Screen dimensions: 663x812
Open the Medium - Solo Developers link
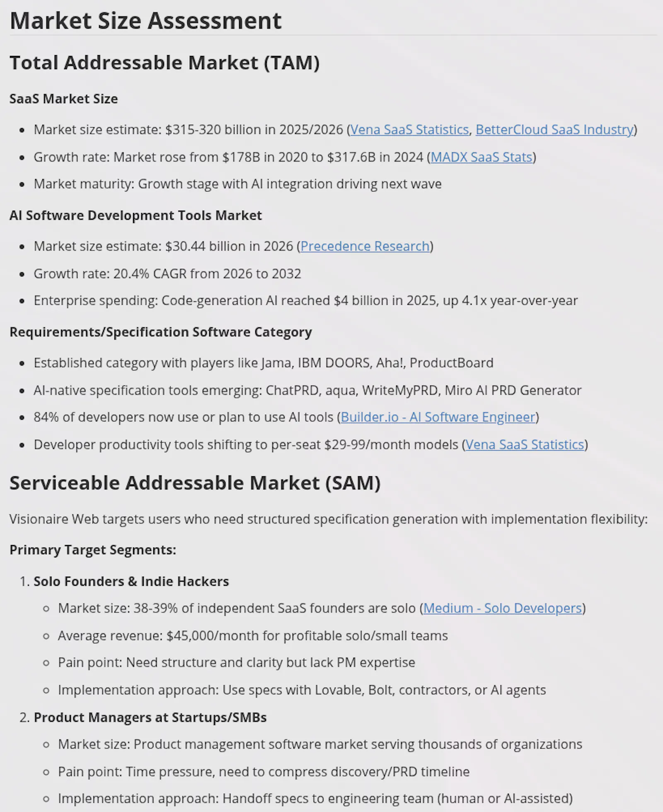(503, 608)
